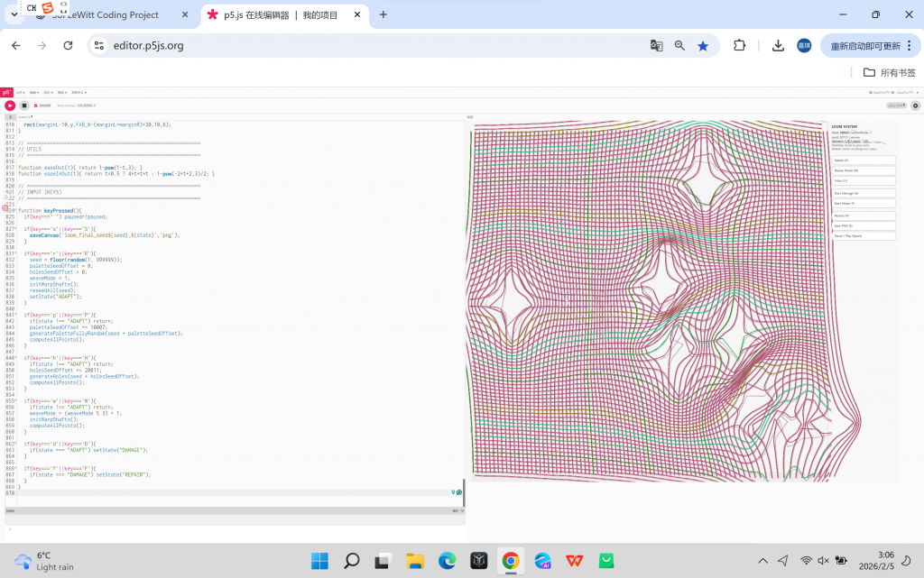Open editor settings gear icon

point(915,106)
